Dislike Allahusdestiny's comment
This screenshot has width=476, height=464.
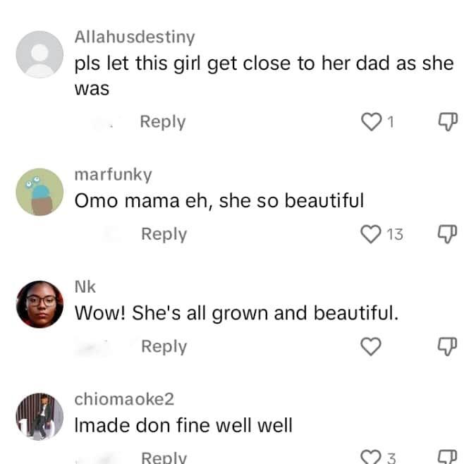click(x=448, y=122)
